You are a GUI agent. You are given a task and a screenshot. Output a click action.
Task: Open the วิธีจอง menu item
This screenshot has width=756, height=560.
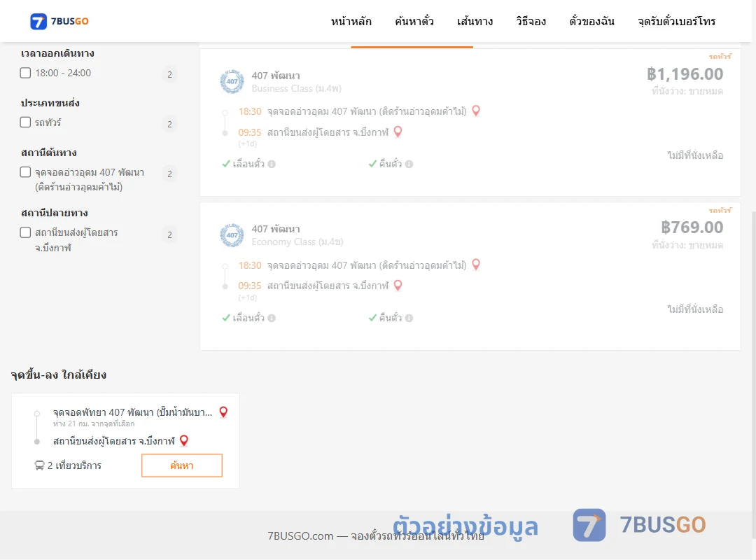531,21
